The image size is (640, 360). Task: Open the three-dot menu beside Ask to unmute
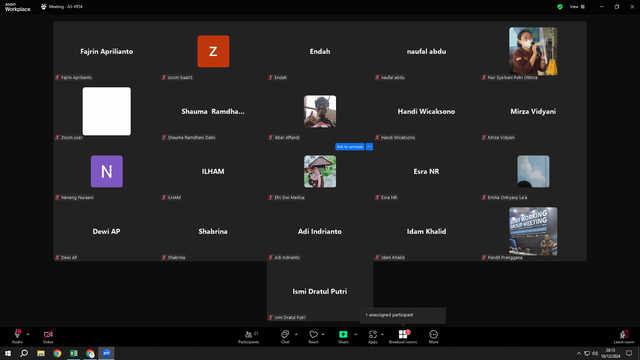[x=369, y=147]
